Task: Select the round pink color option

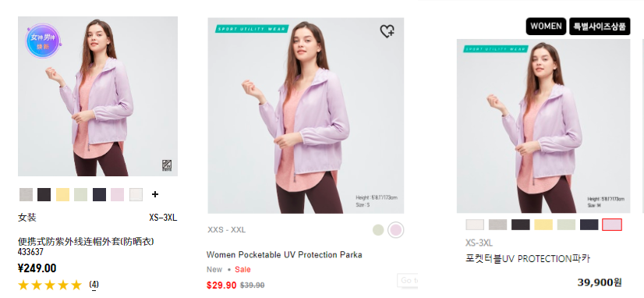Action: coord(396,230)
